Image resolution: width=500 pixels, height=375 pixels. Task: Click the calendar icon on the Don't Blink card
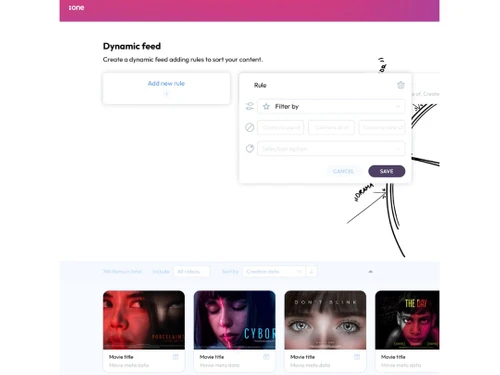(x=357, y=357)
